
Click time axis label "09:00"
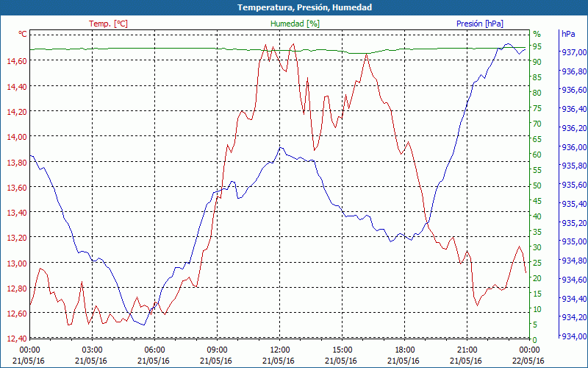(x=217, y=350)
